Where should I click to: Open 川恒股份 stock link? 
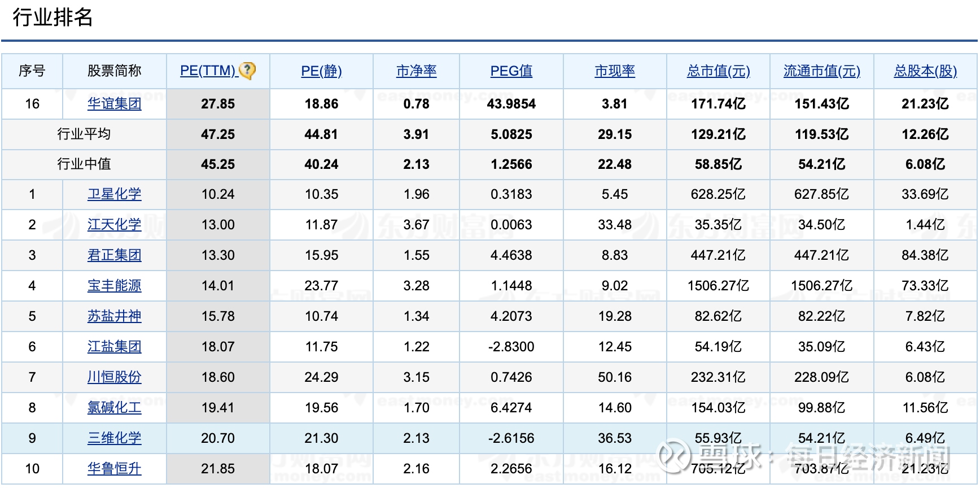[115, 377]
